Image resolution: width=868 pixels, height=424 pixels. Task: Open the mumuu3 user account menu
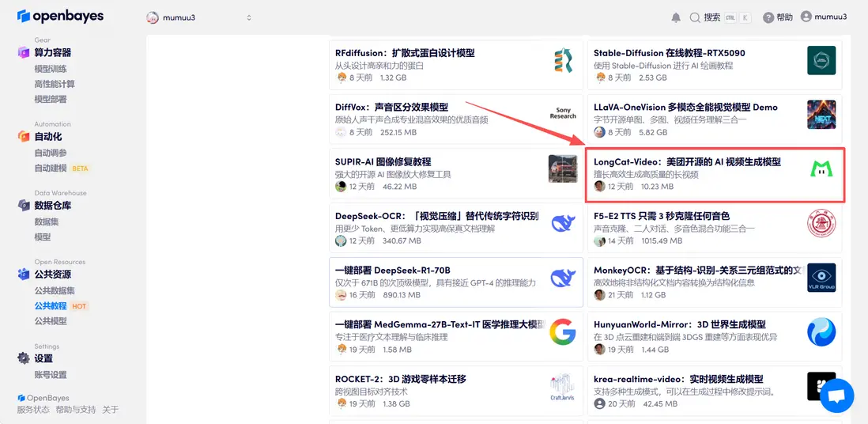pos(824,17)
